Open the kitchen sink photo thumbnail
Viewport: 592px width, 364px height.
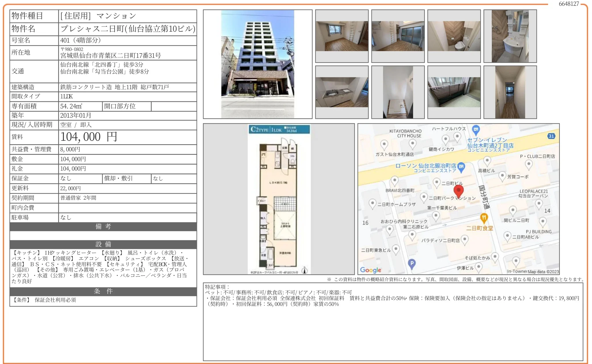(342, 92)
